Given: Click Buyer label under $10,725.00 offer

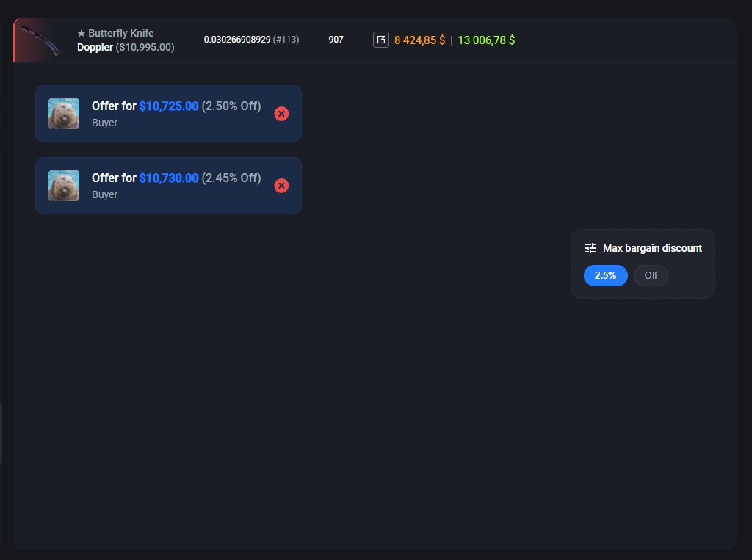Looking at the screenshot, I should (x=104, y=123).
